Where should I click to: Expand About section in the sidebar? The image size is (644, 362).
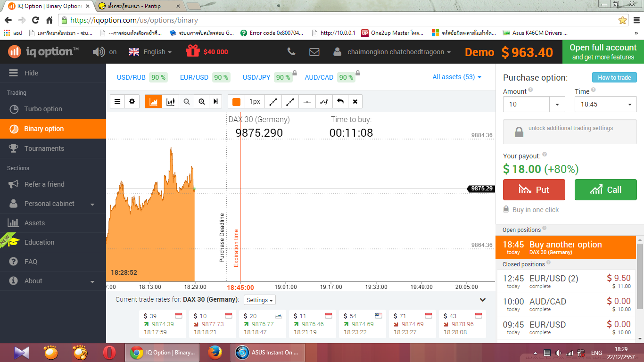coord(53,281)
